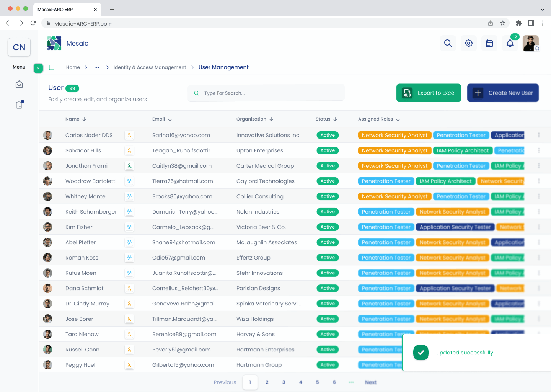Click the Mosaic logo
551x392 pixels.
[54, 43]
